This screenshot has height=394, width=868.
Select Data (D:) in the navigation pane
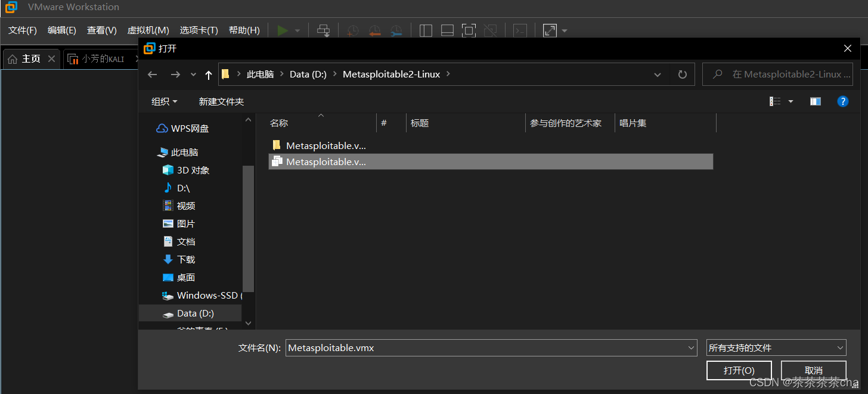[190, 313]
